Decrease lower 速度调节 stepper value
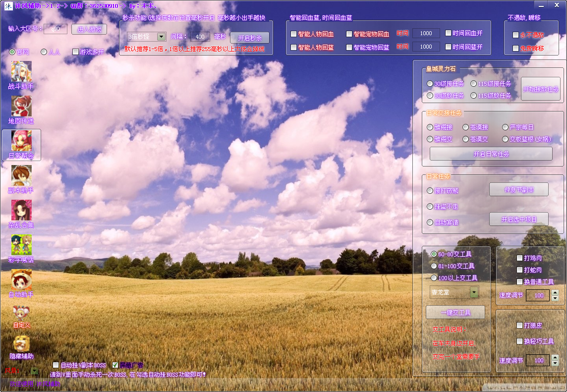 pos(555,363)
